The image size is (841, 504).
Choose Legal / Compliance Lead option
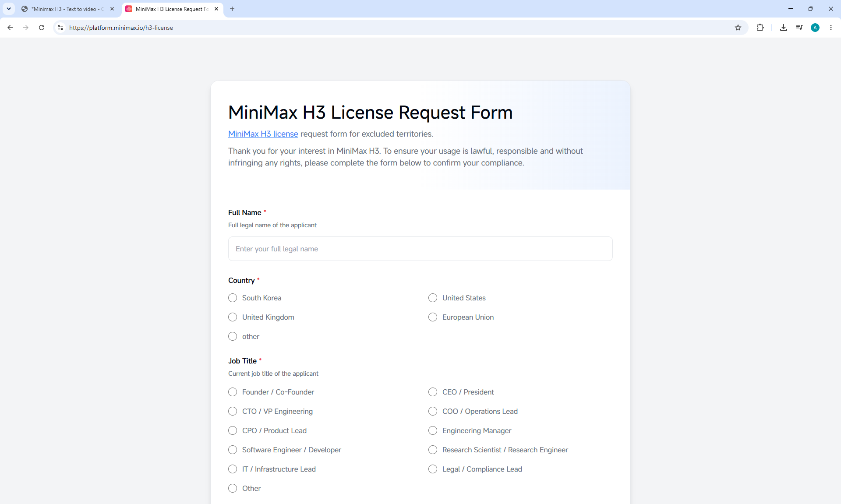point(433,469)
